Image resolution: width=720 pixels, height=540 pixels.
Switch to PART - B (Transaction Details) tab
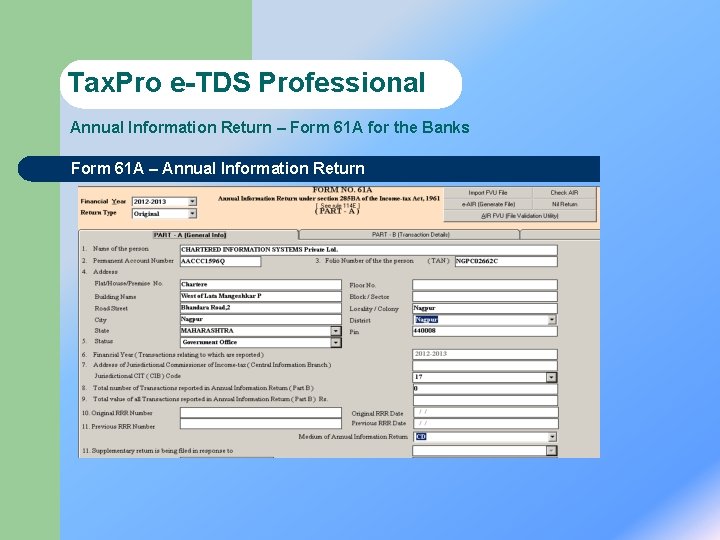[410, 235]
